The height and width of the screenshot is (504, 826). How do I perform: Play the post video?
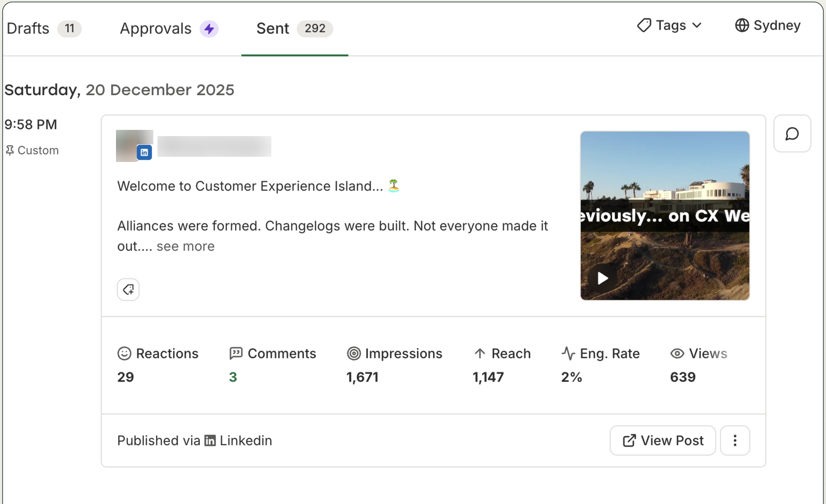(602, 278)
